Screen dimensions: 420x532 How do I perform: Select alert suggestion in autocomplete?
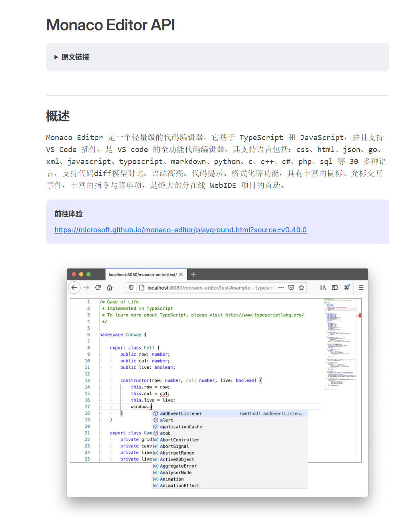pos(230,420)
